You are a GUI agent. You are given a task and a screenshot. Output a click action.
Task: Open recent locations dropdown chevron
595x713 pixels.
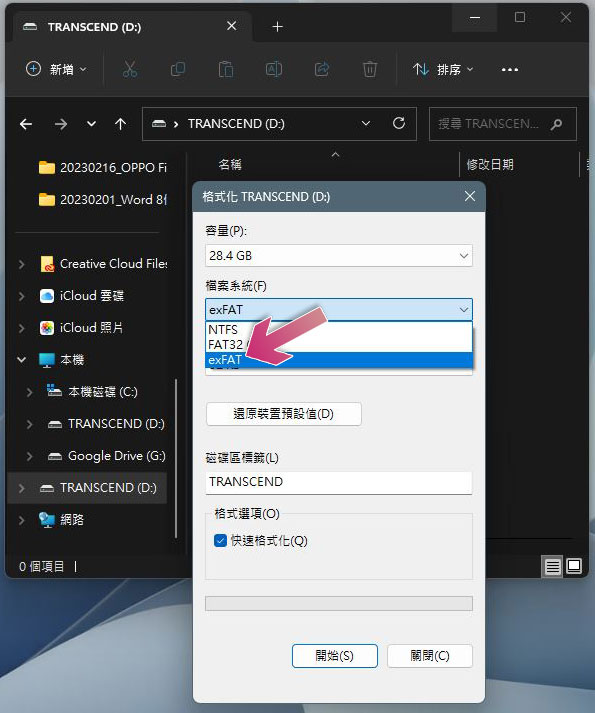coord(91,124)
